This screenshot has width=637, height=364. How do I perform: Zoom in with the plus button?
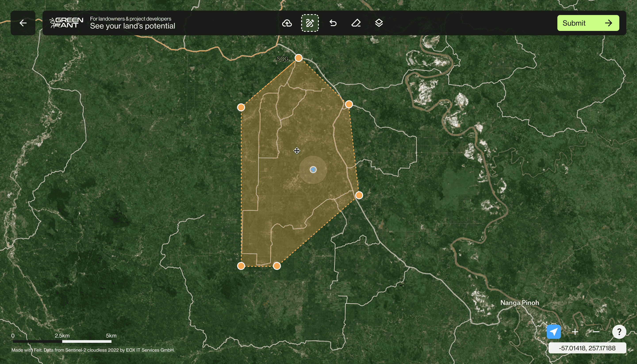[575, 332]
